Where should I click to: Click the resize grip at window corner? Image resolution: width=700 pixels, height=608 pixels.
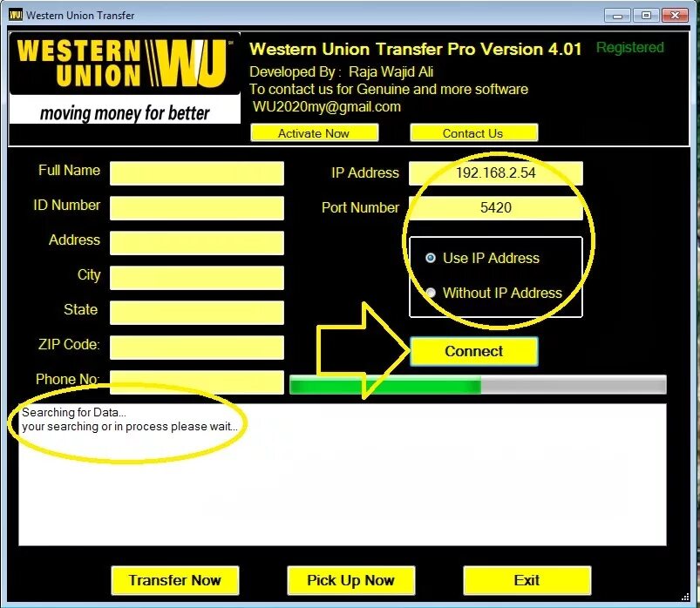click(x=685, y=597)
